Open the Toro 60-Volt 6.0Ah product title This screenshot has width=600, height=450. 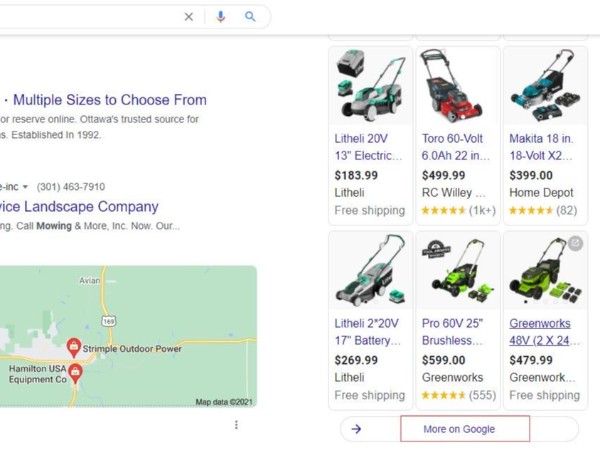pyautogui.click(x=456, y=148)
